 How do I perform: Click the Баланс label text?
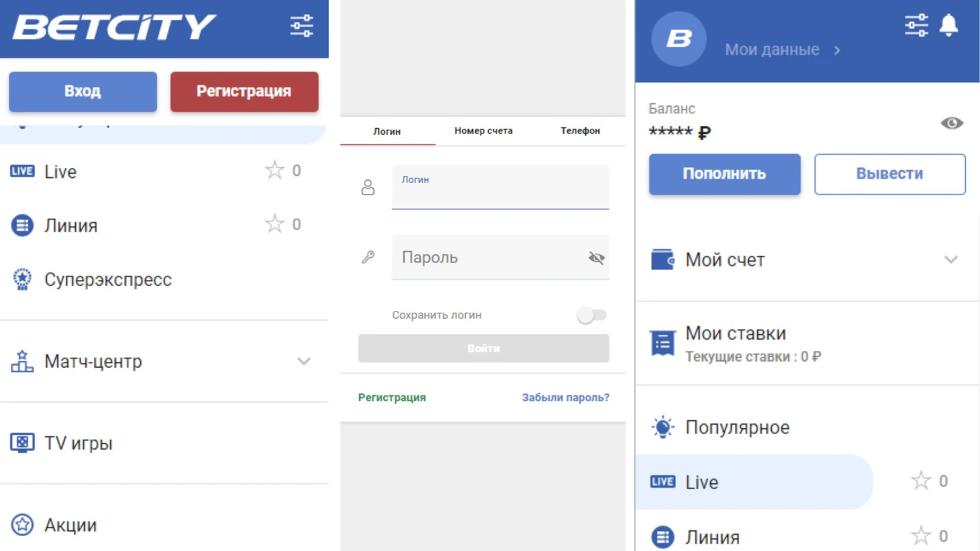[x=672, y=109]
